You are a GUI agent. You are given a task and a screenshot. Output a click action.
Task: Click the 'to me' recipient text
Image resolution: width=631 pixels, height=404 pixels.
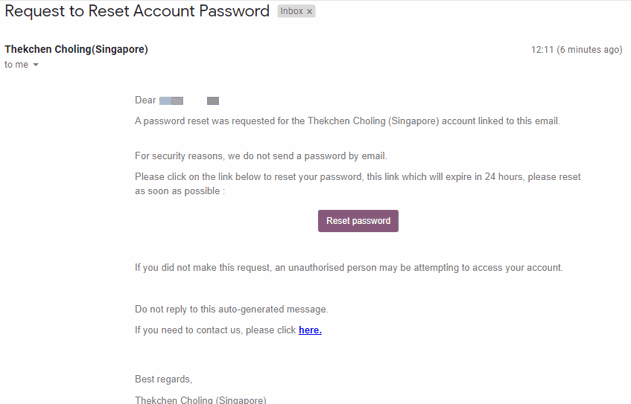16,64
